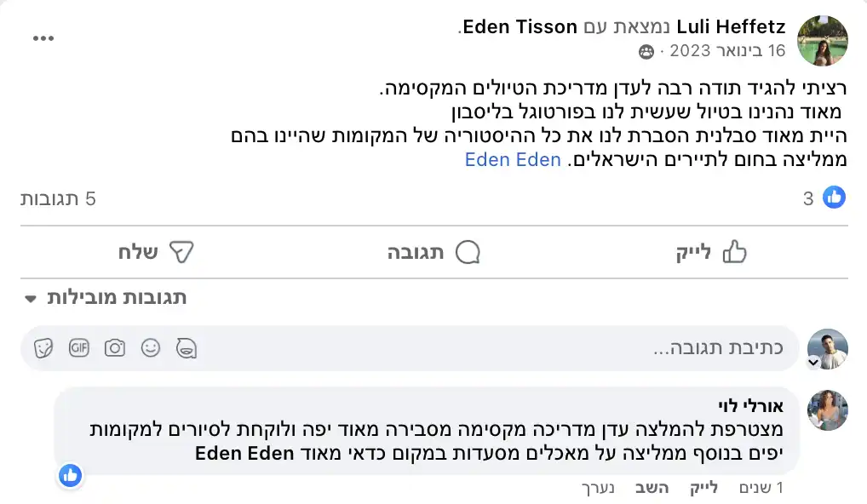Like Orly Levi's comment
This screenshot has height=504, width=867.
coord(703,489)
